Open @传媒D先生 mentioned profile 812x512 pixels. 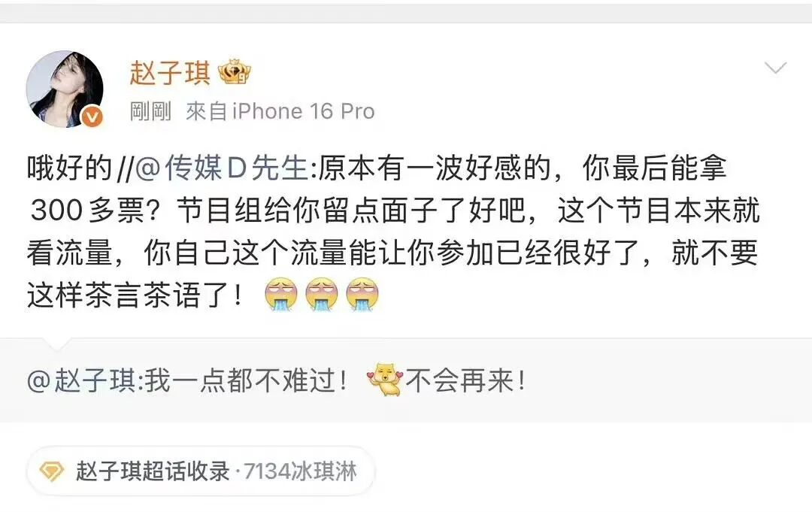tap(222, 168)
